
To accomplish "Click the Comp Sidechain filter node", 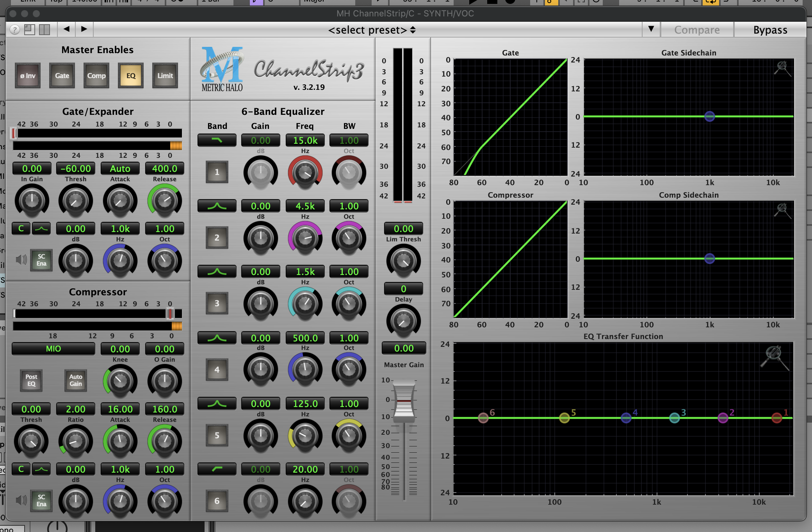I will point(710,259).
